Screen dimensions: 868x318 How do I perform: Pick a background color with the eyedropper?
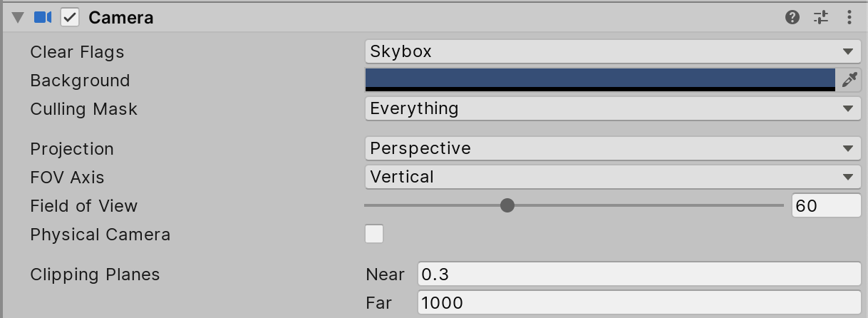(849, 80)
